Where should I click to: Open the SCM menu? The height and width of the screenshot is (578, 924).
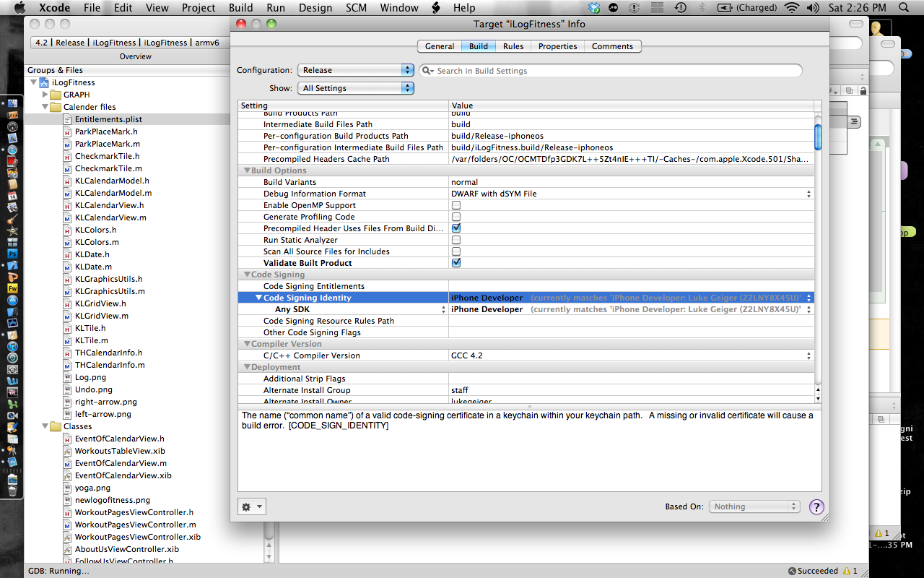pyautogui.click(x=356, y=8)
